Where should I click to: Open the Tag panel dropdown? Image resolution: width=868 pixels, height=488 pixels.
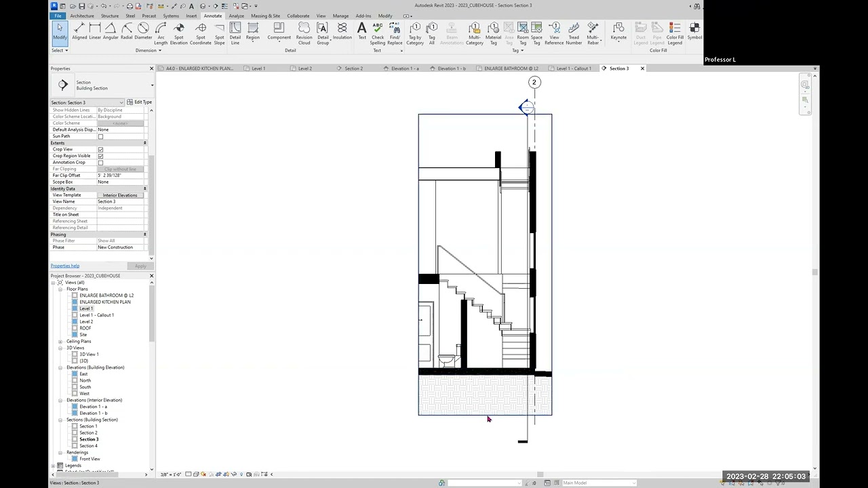coord(517,50)
